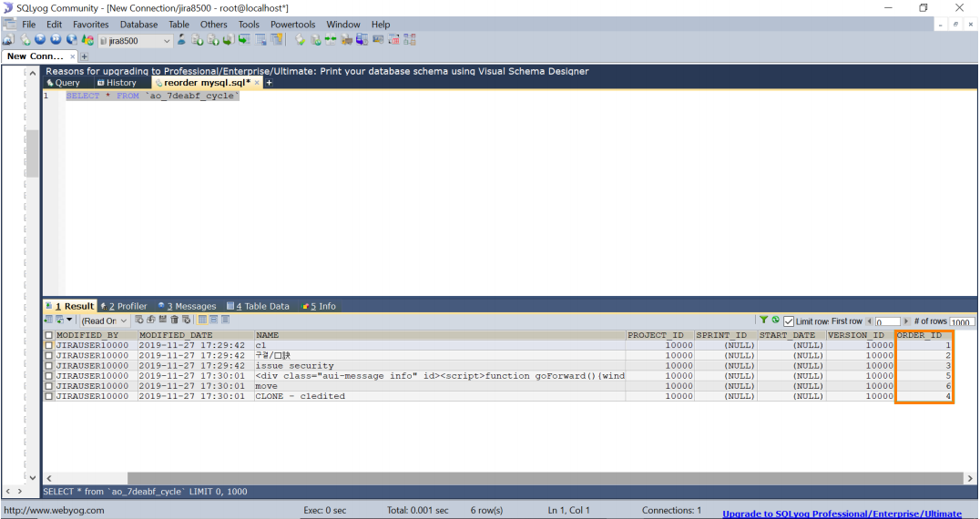
Task: Open the Powertools menu
Action: click(x=292, y=25)
